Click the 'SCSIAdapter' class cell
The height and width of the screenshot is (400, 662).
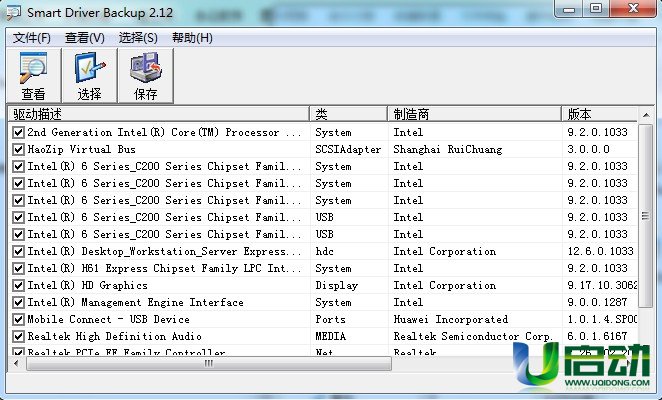tap(348, 149)
